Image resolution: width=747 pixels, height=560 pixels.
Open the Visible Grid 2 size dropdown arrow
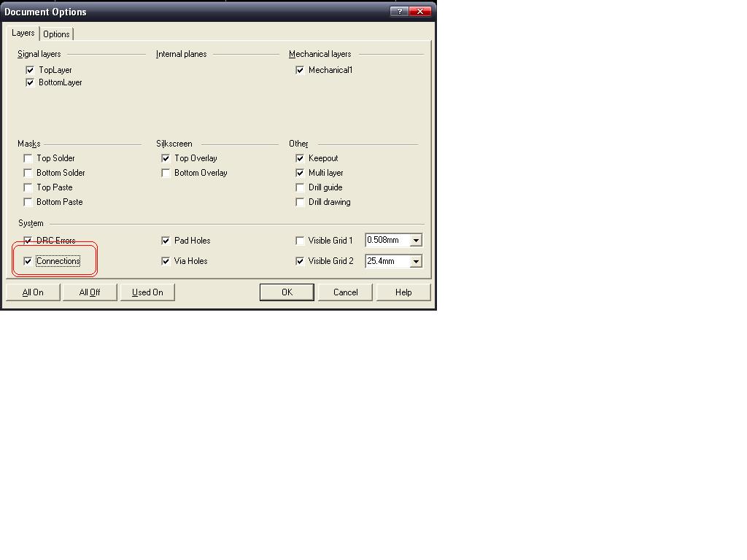(x=416, y=261)
